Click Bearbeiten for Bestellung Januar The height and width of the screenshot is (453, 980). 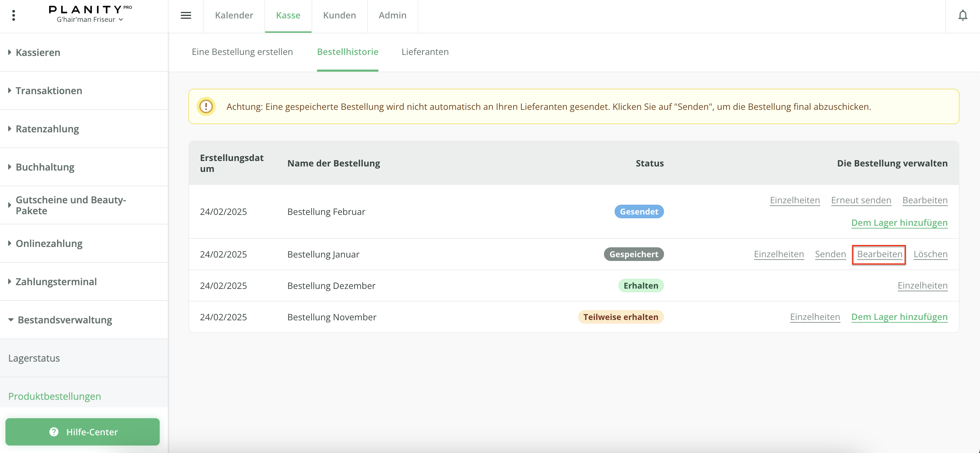click(x=879, y=254)
